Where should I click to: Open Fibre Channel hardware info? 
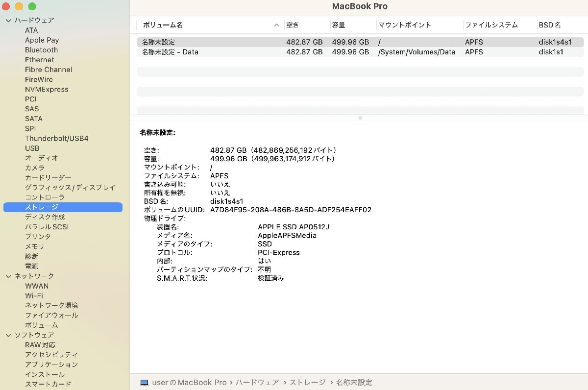point(49,70)
